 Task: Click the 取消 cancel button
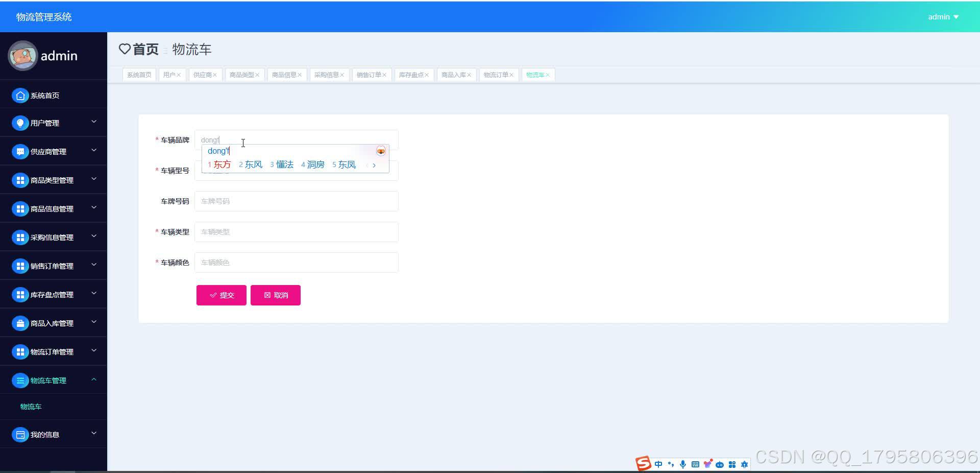(x=276, y=295)
